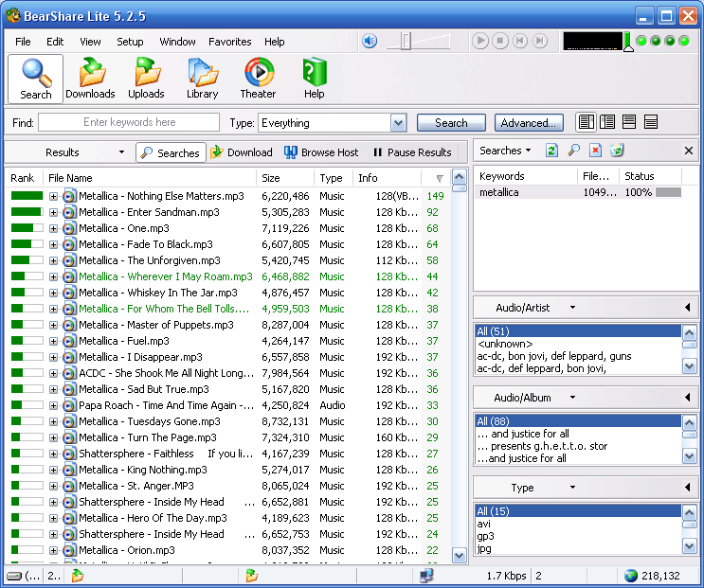Open the Library from the toolbar

[202, 78]
